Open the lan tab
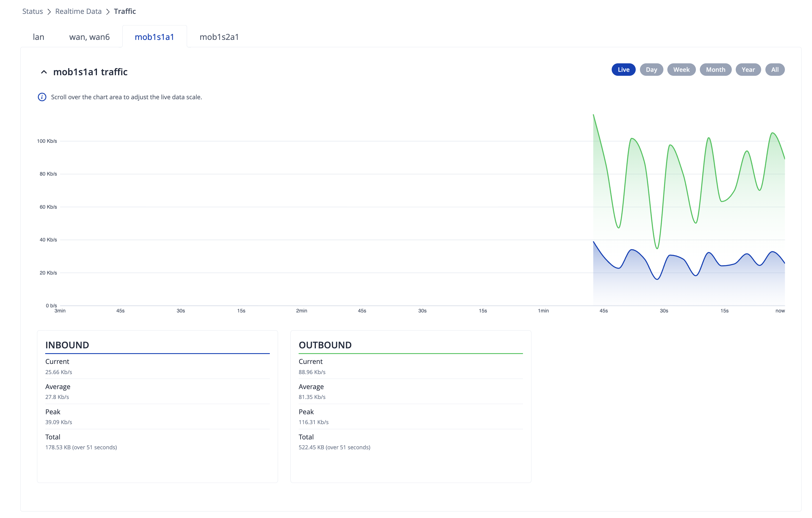 (x=38, y=37)
